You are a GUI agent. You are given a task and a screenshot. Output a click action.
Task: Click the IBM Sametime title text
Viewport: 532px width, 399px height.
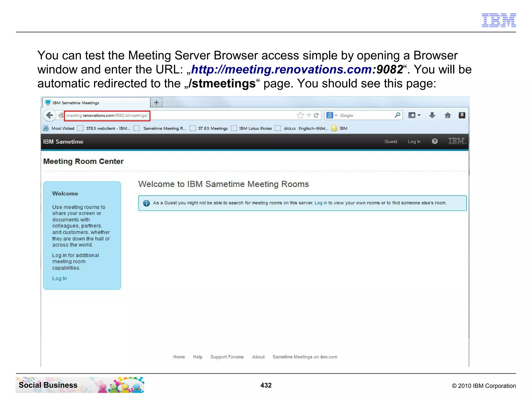63,142
